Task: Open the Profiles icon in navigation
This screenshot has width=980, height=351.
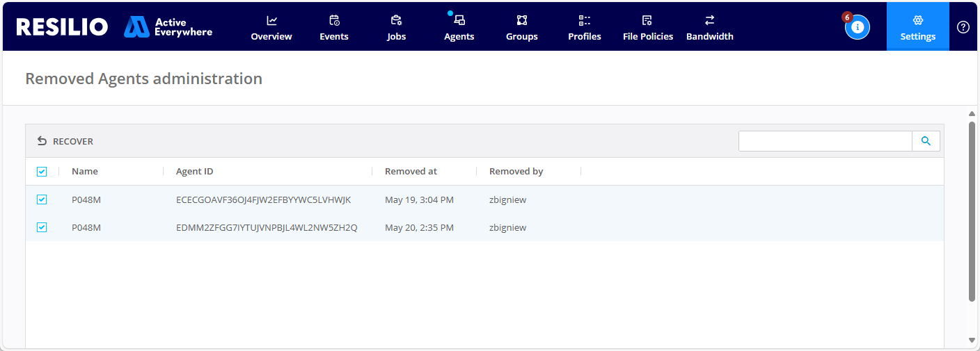Action: point(585,21)
